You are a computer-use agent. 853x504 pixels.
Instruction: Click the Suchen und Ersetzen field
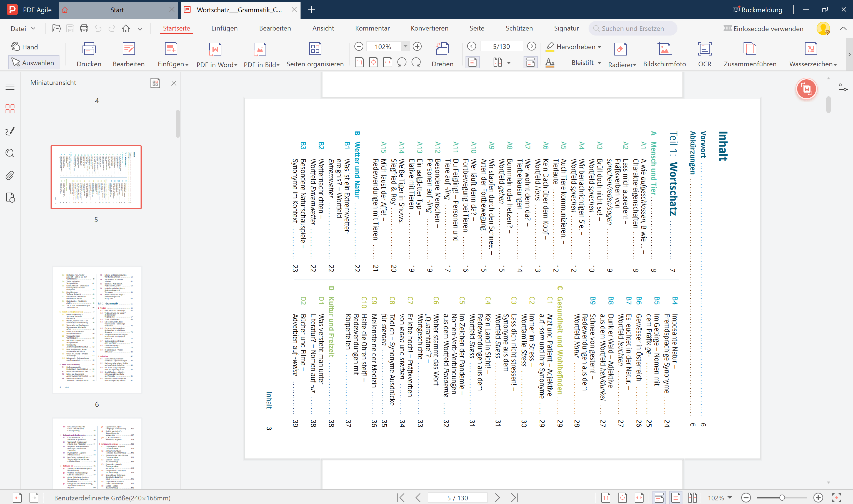(633, 29)
